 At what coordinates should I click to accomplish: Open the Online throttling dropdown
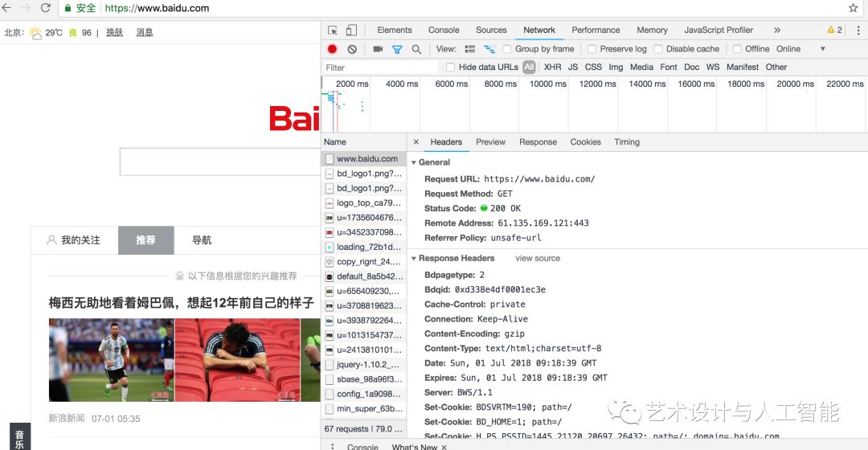tap(800, 49)
